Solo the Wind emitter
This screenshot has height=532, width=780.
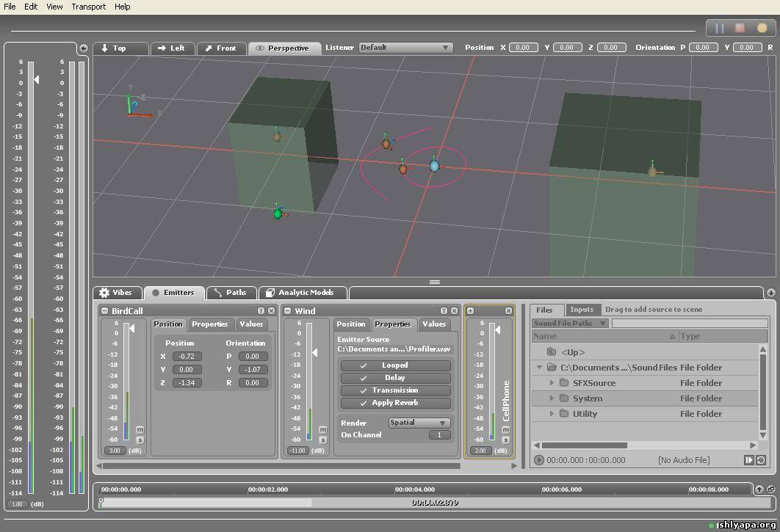(322, 440)
